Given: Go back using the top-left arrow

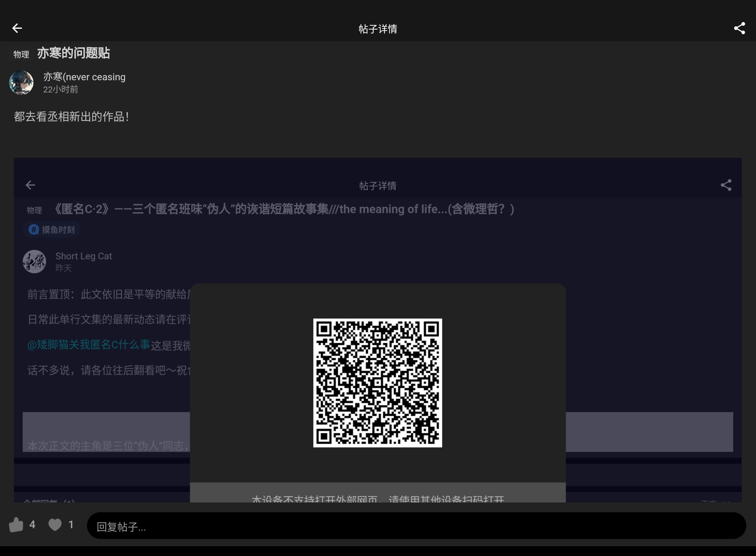Looking at the screenshot, I should (x=17, y=28).
